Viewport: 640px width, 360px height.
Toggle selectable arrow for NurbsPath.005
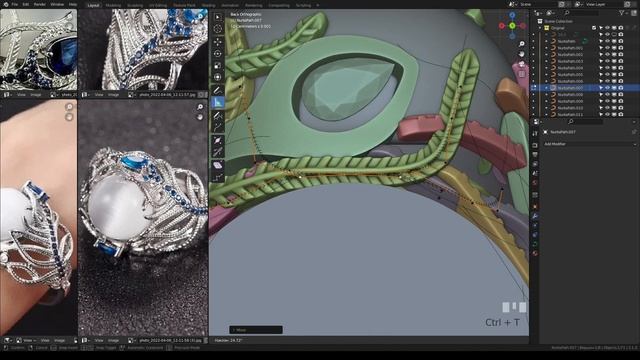(601, 74)
